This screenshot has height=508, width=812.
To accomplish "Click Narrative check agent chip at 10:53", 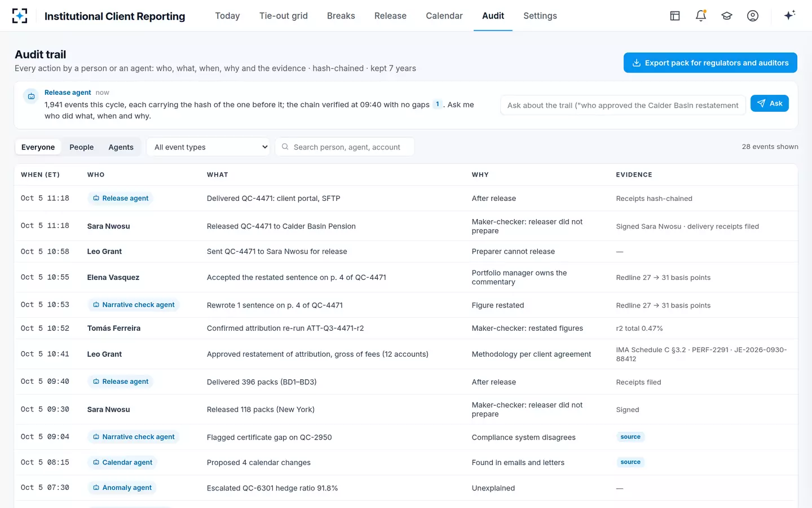I will coord(134,305).
